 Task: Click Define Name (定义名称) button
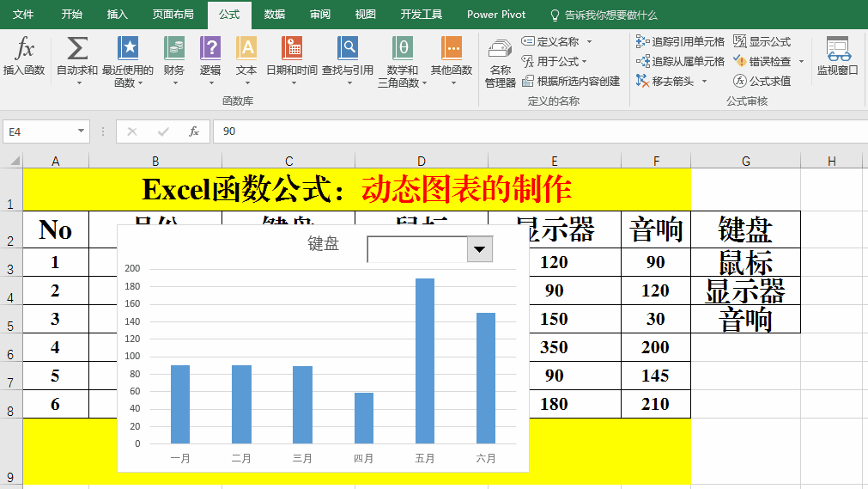(550, 41)
